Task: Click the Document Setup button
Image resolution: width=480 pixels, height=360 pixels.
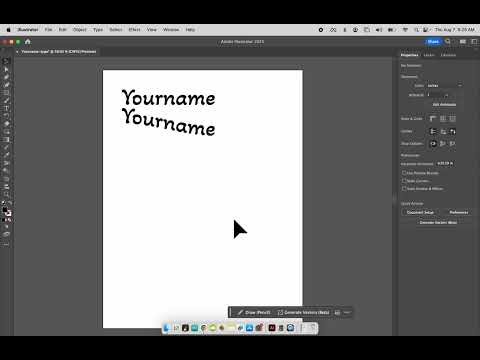Action: click(420, 212)
